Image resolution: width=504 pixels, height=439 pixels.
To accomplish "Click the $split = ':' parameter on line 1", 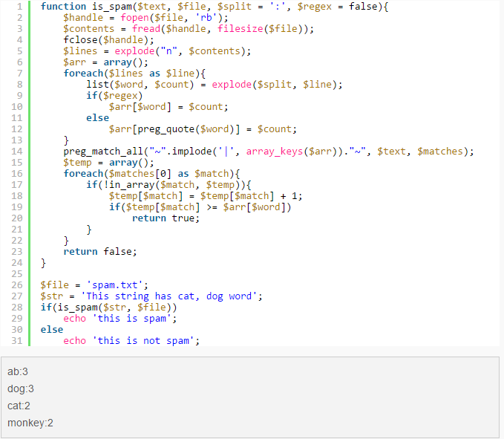I will coord(251,7).
